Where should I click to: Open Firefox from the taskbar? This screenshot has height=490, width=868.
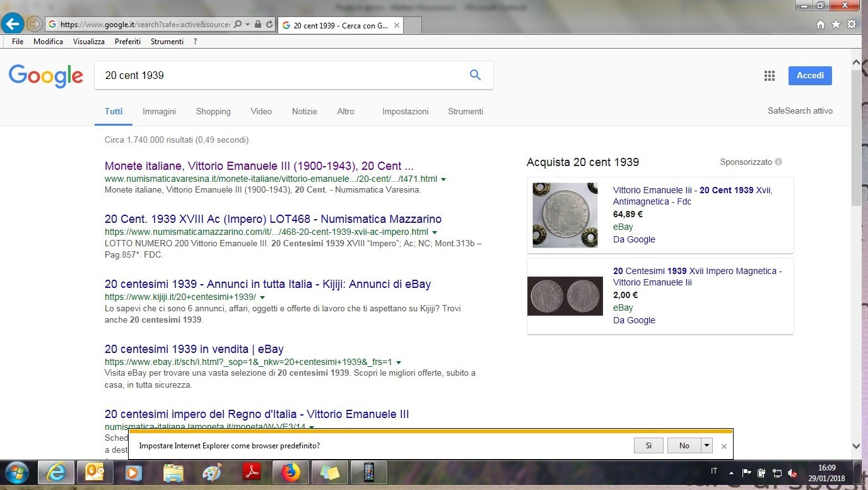tap(291, 472)
